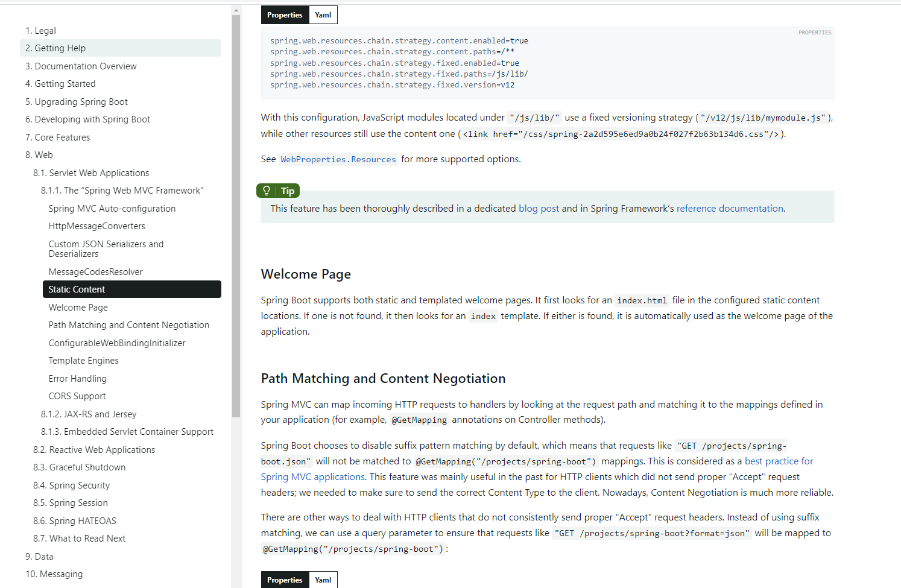This screenshot has height=588, width=901.
Task: Click the Welcome Page heading
Action: pos(306,274)
